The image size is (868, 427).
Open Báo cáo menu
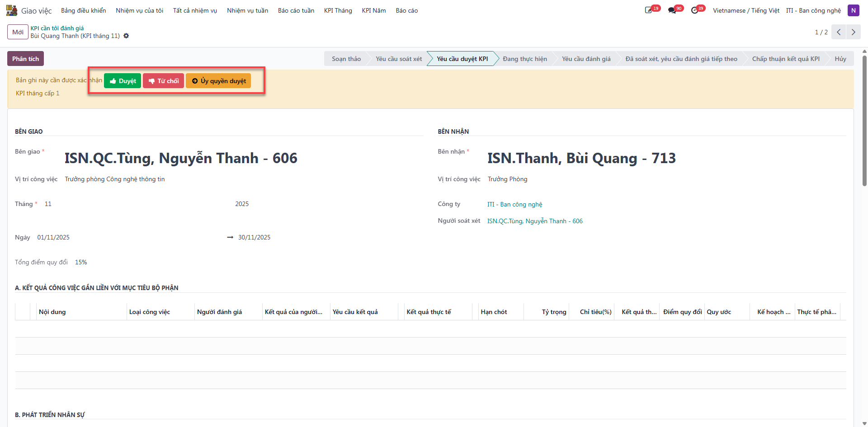point(407,10)
